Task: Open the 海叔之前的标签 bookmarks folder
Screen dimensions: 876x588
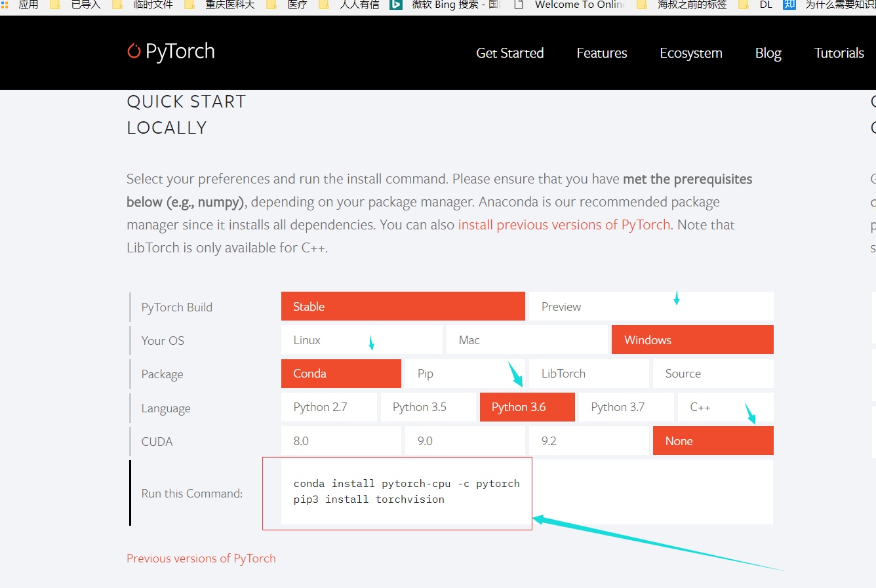Action: coord(682,5)
